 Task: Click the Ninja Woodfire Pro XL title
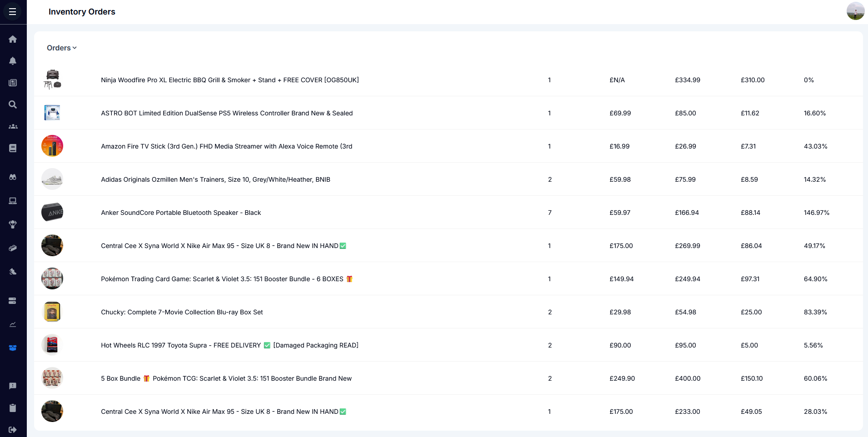[x=230, y=80]
